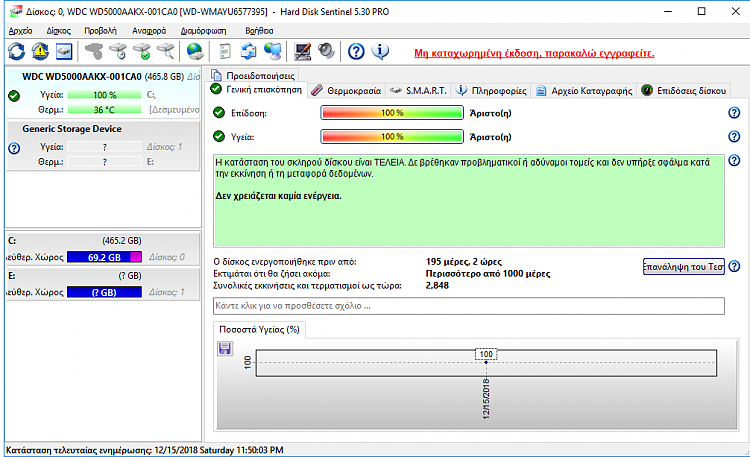Click the refresh with warning triangle icon

pyautogui.click(x=40, y=51)
